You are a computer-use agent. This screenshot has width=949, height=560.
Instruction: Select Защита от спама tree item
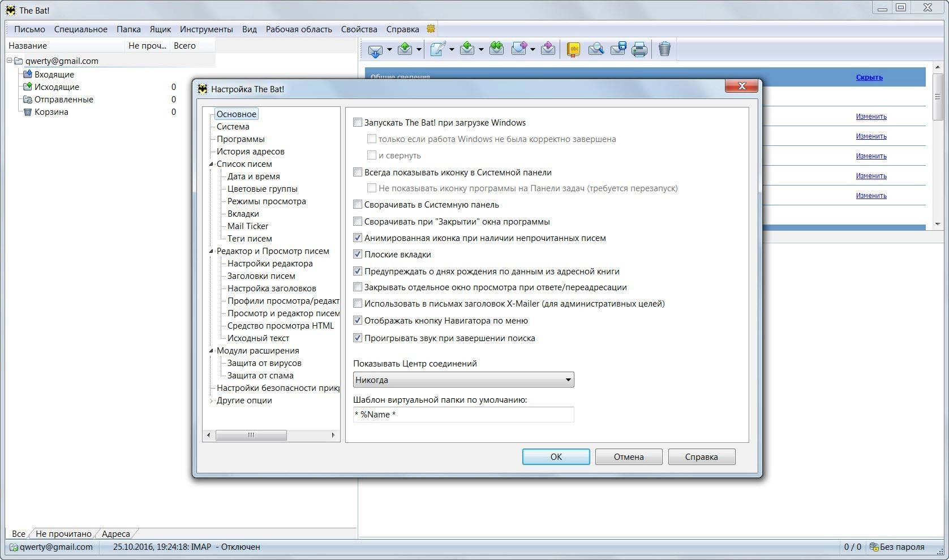point(260,375)
